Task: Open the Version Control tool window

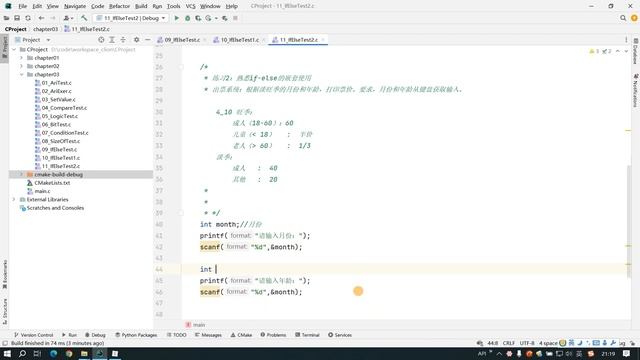Action: (33, 335)
